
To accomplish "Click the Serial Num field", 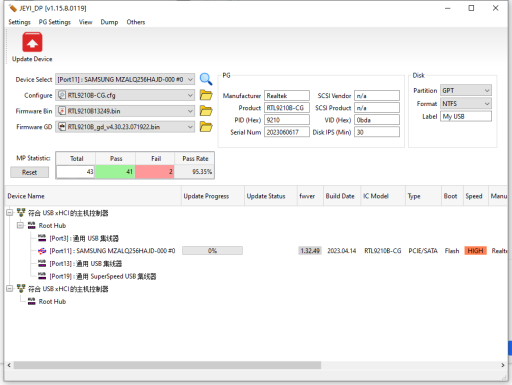I will (x=287, y=132).
